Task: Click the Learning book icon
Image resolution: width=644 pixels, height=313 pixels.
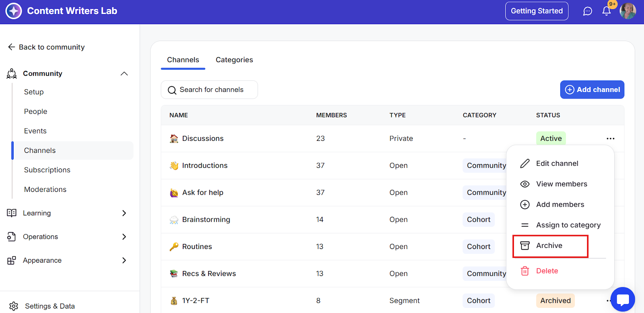Action: click(x=12, y=213)
